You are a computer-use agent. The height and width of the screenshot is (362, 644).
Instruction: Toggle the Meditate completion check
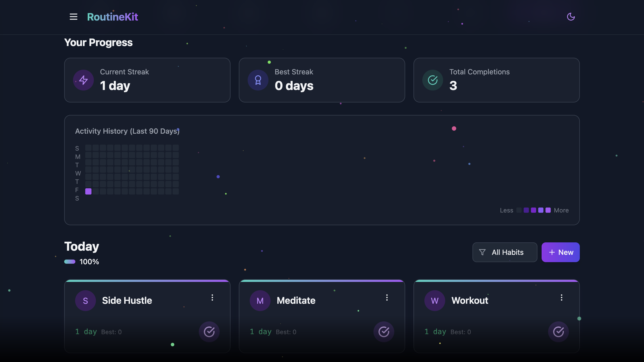(384, 332)
